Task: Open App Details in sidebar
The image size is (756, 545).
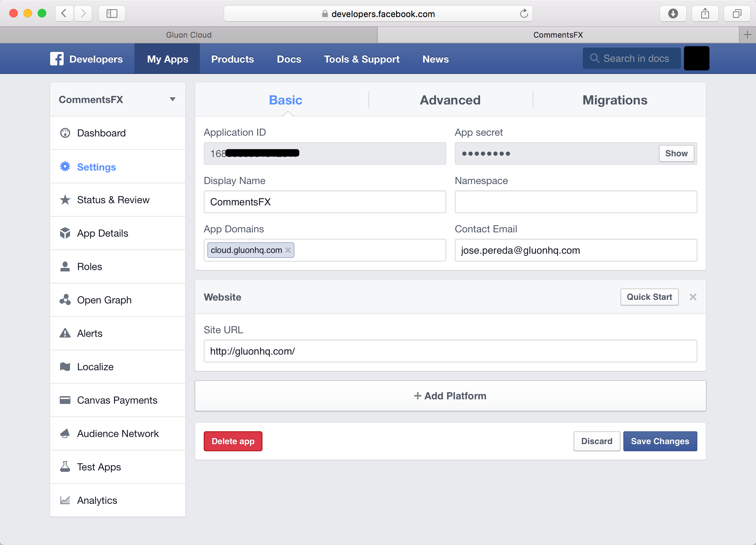Action: (x=118, y=233)
